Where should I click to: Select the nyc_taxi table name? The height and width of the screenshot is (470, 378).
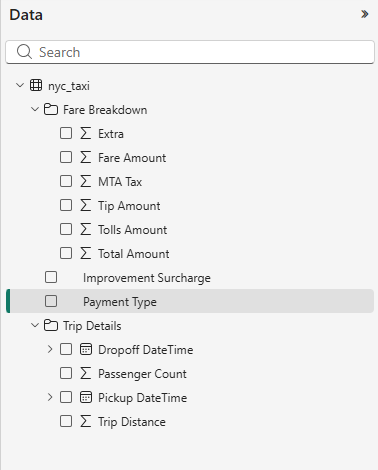[x=69, y=86]
